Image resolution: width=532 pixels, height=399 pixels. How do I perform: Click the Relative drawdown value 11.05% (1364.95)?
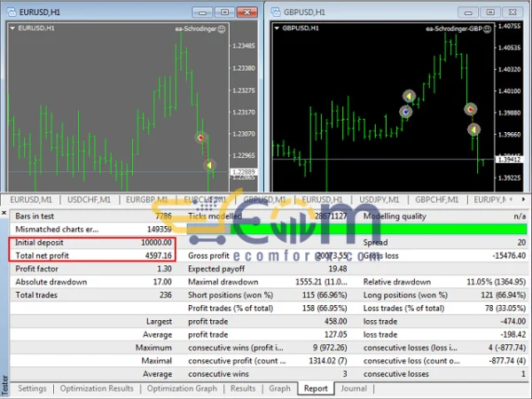(497, 282)
